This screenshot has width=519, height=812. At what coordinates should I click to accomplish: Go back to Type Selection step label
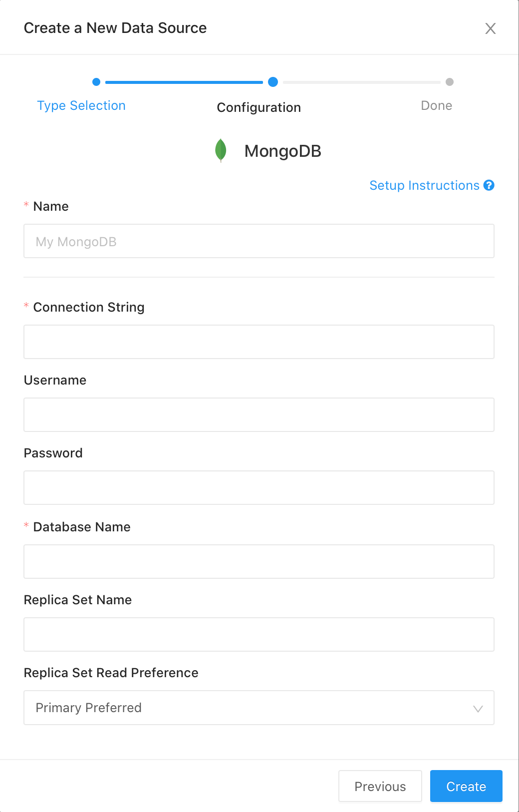pyautogui.click(x=81, y=106)
